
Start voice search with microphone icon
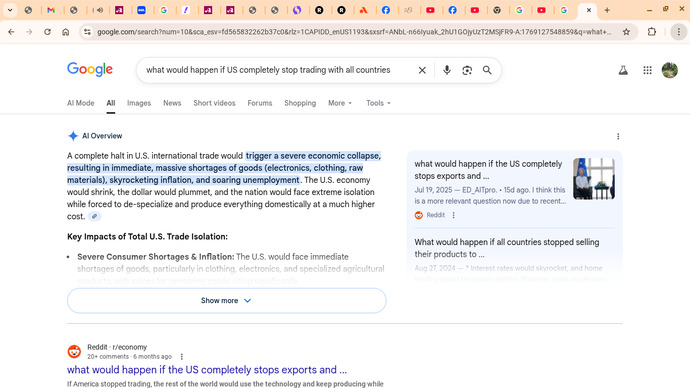[x=447, y=70]
